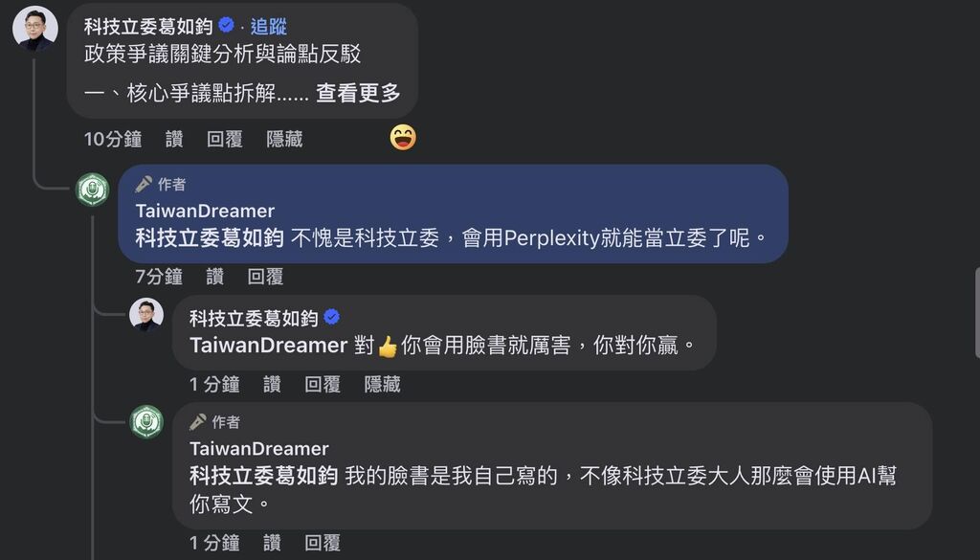
Task: Reply to the bottom TaiwanDreamer comment
Action: [x=323, y=543]
